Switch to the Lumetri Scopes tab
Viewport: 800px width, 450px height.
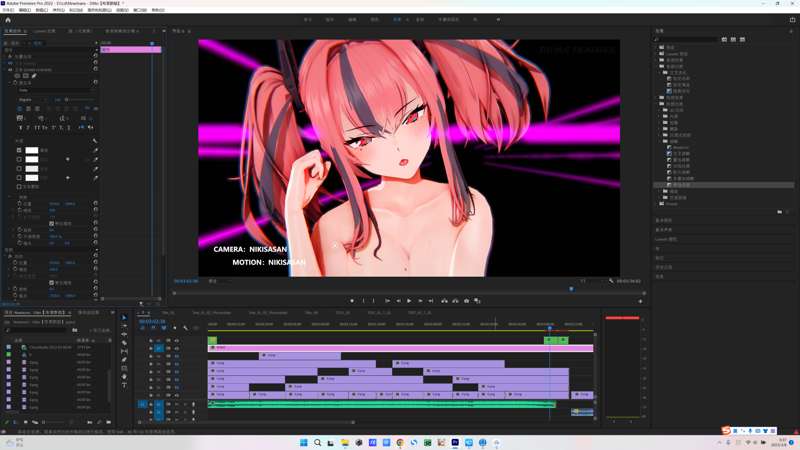[44, 31]
